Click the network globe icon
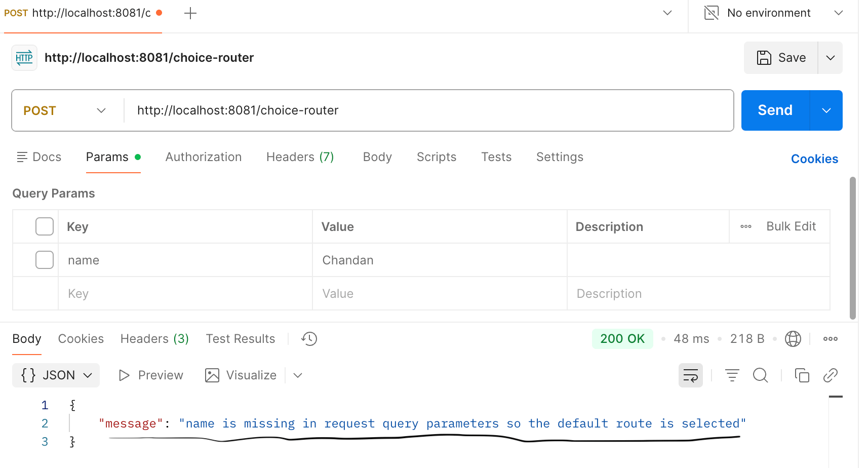Viewport: 868px width, 468px height. coord(793,339)
